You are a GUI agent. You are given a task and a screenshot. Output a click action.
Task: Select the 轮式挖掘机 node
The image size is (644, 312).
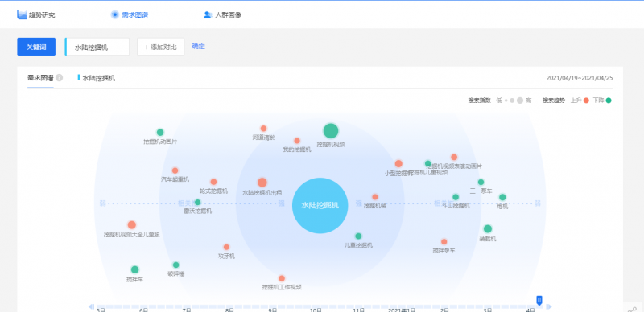[213, 182]
